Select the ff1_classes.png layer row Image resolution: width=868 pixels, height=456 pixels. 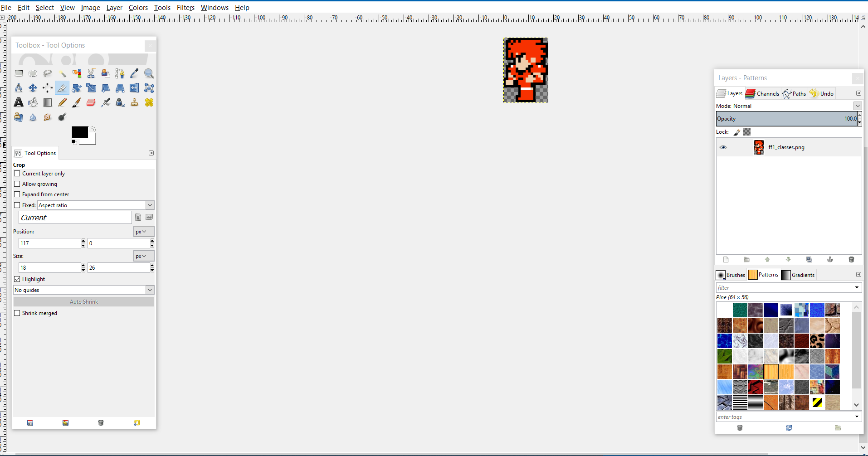click(789, 147)
